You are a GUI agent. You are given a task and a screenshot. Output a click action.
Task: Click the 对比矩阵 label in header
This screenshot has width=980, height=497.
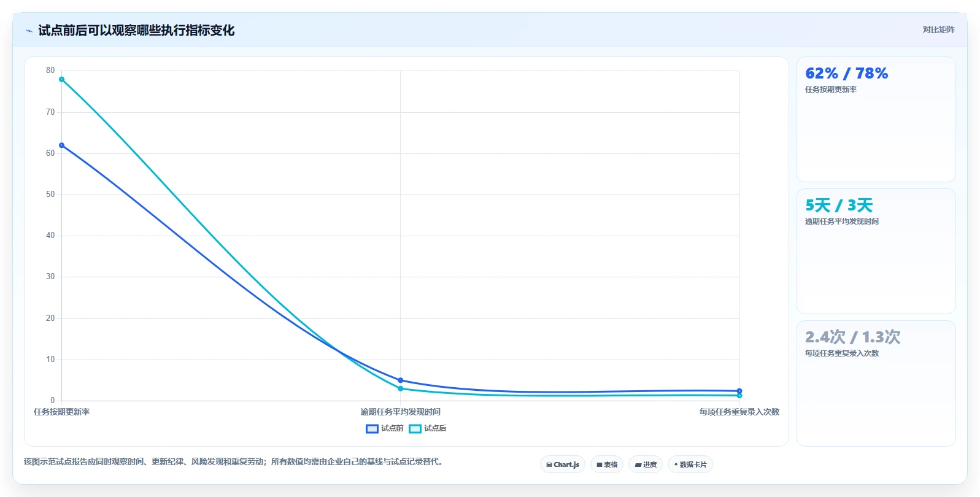tap(938, 29)
